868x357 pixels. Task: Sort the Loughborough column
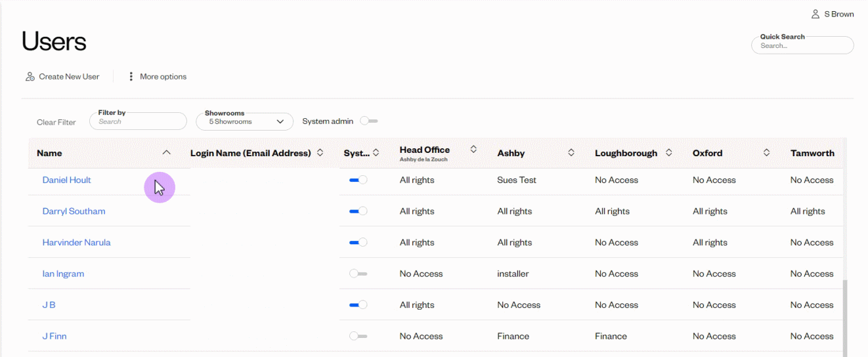[x=668, y=152]
